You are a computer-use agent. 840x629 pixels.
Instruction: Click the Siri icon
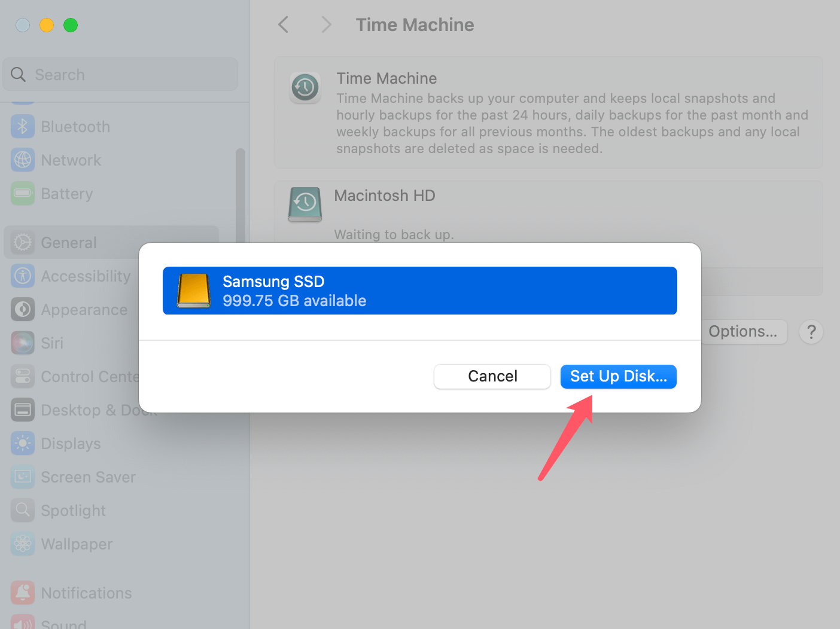point(23,343)
